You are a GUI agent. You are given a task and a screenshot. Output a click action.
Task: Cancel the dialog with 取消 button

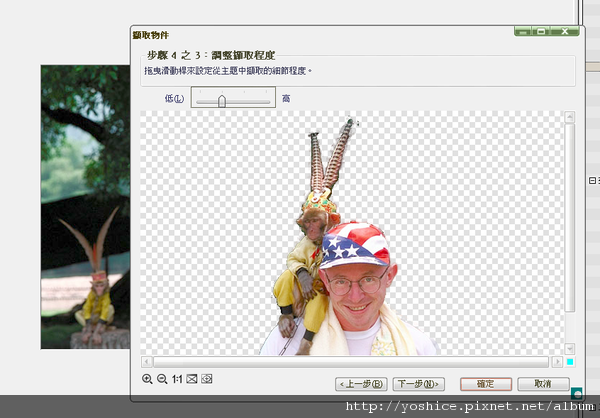point(543,384)
